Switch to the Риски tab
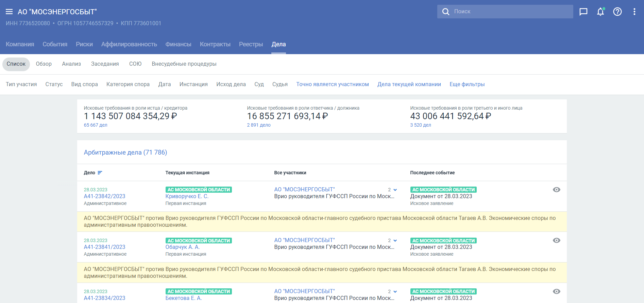The height and width of the screenshot is (303, 644). pos(84,44)
